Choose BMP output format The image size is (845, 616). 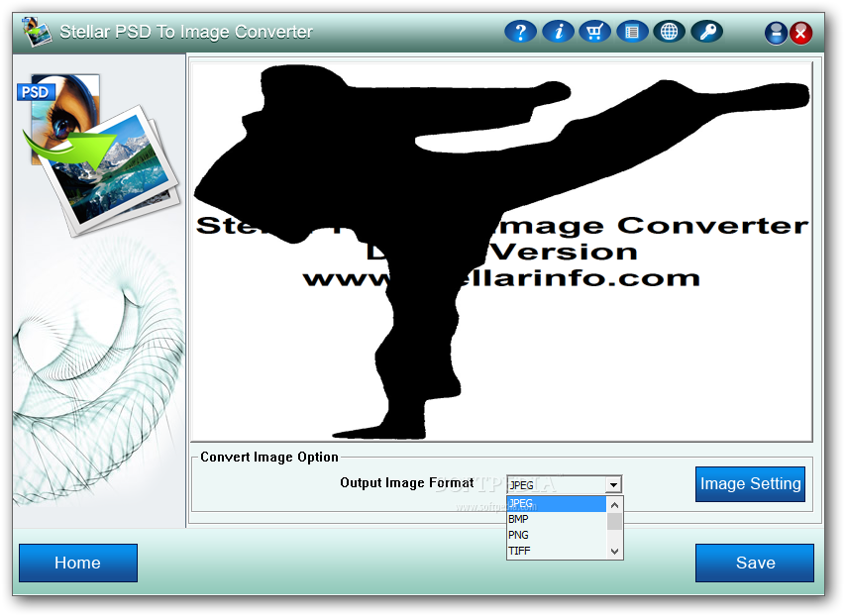point(557,519)
